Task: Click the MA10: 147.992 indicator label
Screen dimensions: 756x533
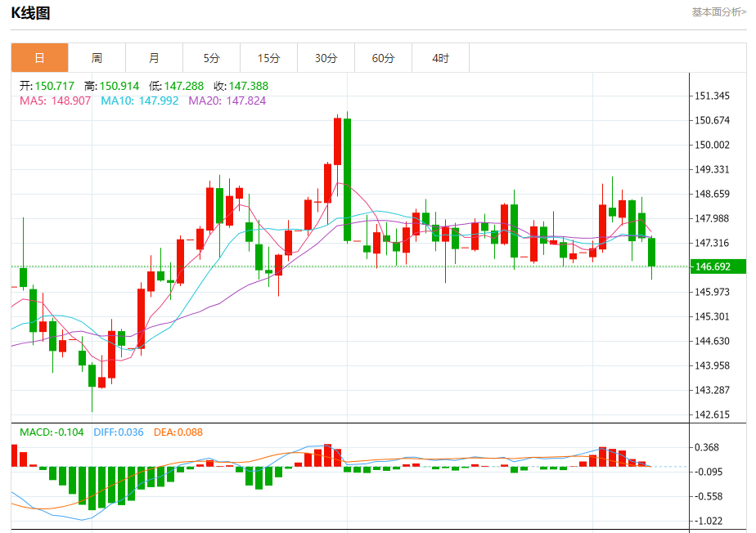Action: tap(140, 101)
